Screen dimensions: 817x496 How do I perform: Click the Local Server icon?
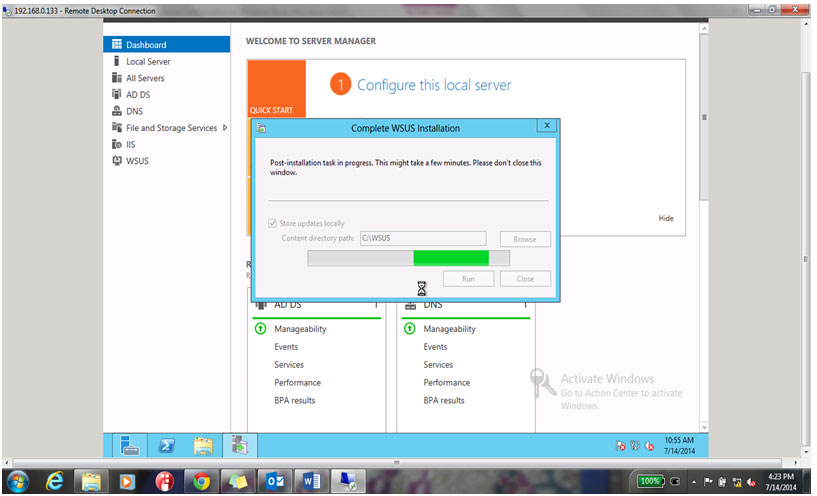coord(117,61)
